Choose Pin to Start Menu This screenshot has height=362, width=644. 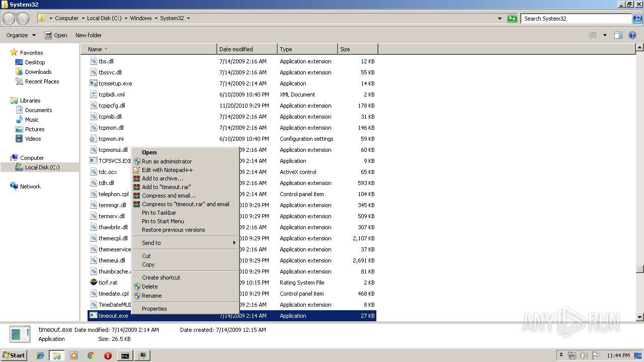click(185, 221)
